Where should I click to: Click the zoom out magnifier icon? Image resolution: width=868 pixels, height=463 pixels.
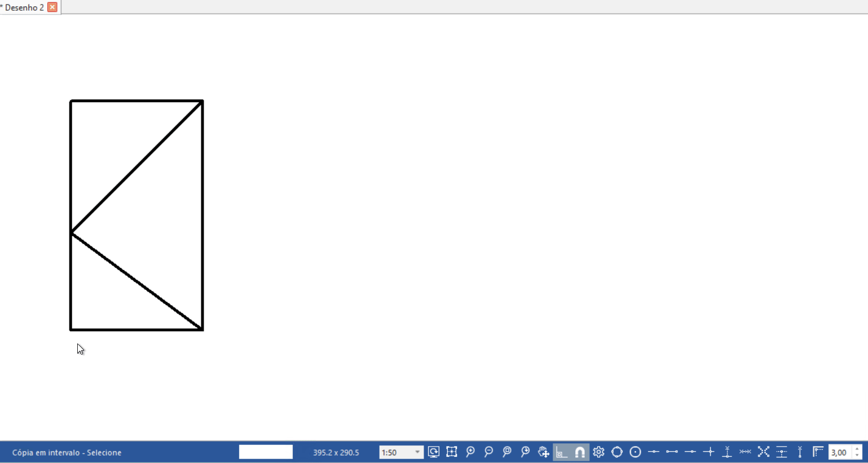click(488, 452)
